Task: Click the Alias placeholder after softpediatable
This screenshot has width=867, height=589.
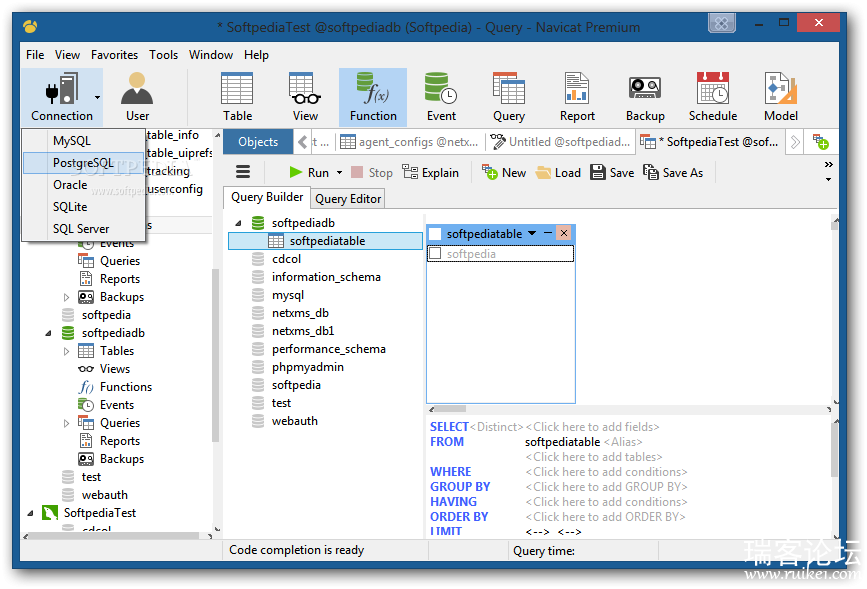Action: point(623,442)
